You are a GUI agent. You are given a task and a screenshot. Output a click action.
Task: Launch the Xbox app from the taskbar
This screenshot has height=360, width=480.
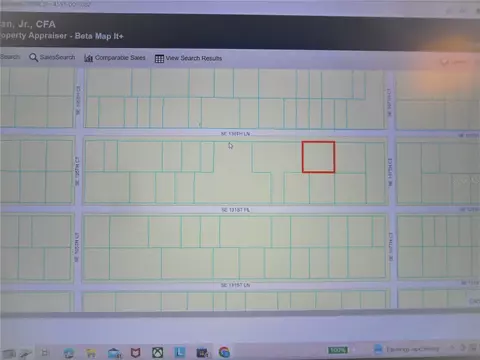158,352
